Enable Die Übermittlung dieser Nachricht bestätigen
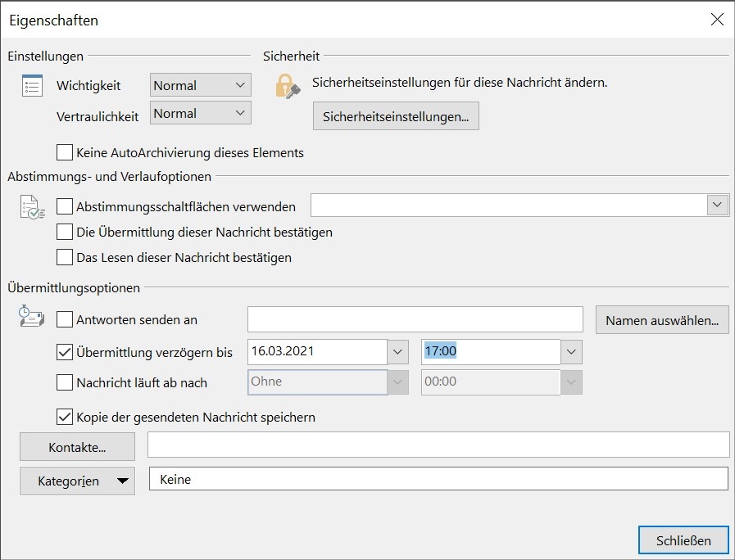Image resolution: width=735 pixels, height=560 pixels. [63, 233]
